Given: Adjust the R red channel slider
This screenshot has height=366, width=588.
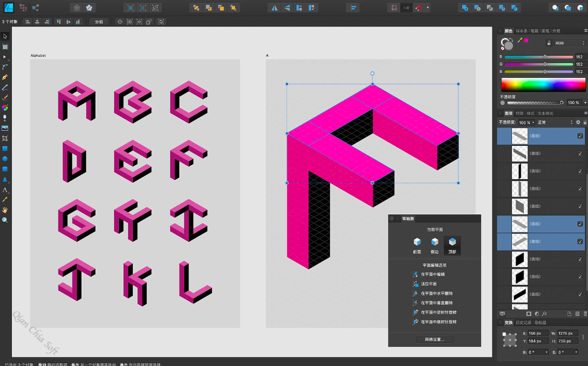Looking at the screenshot, I should click(x=538, y=57).
